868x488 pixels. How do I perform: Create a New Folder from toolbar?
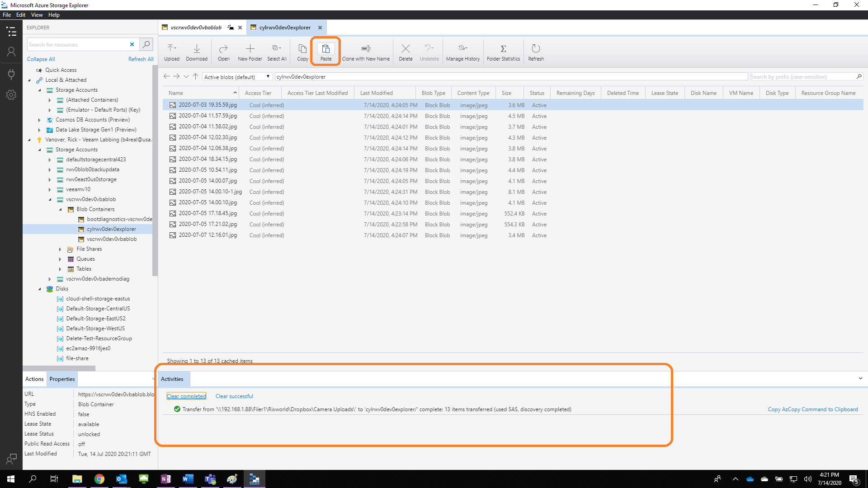[250, 52]
